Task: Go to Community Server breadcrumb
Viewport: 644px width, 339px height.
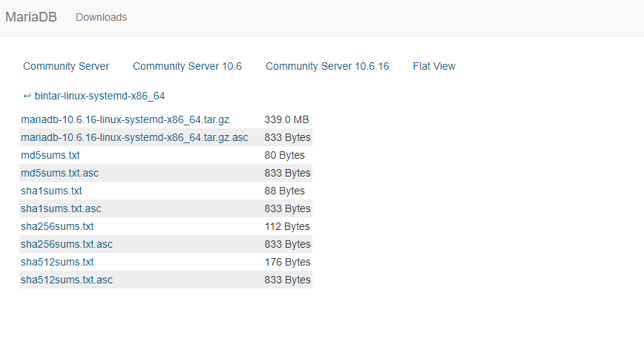Action: point(66,66)
